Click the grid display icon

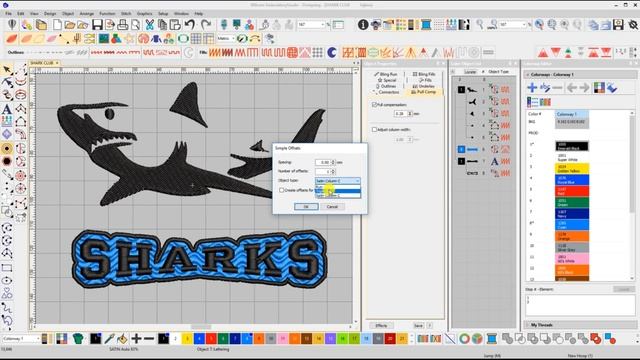(x=196, y=39)
